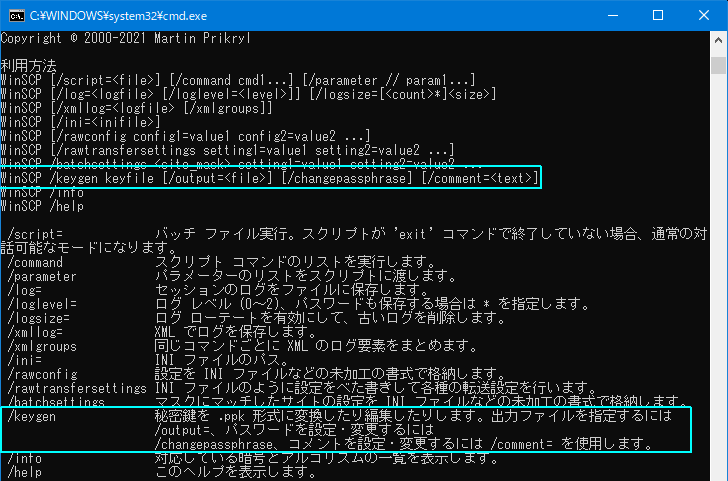Click the WinSCP [/ini=<inifile>] usage line

[80, 122]
